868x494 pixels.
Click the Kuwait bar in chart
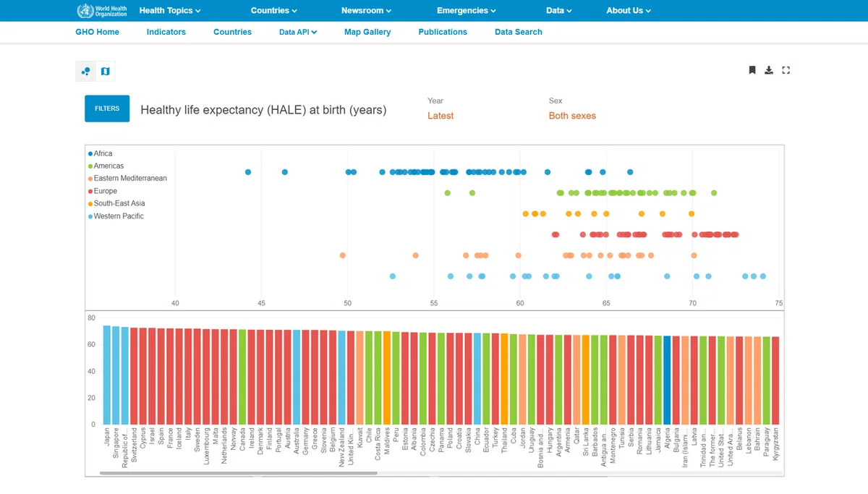pos(359,378)
